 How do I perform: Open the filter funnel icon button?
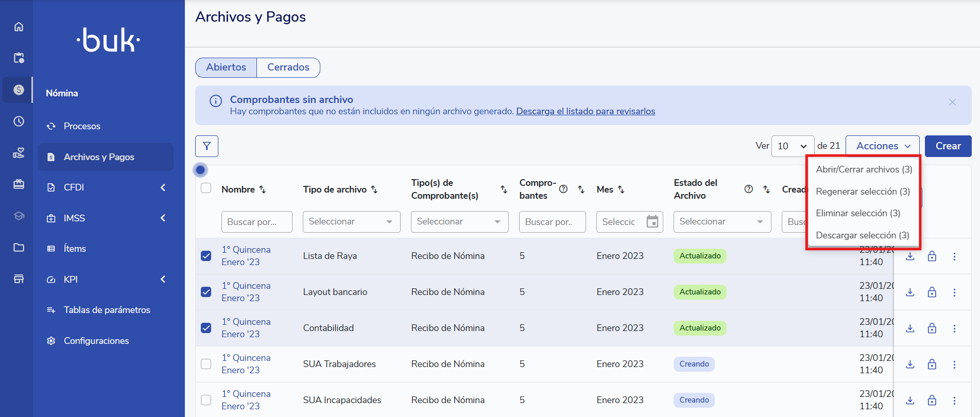point(207,146)
